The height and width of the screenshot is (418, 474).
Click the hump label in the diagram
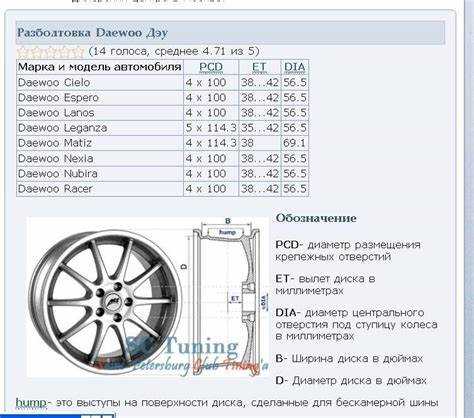(227, 232)
